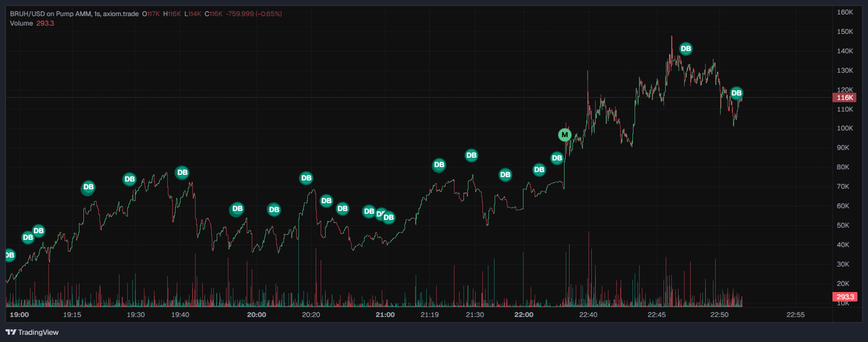Click the 21:00 time axis label
Image resolution: width=868 pixels, height=342 pixels.
pos(385,315)
